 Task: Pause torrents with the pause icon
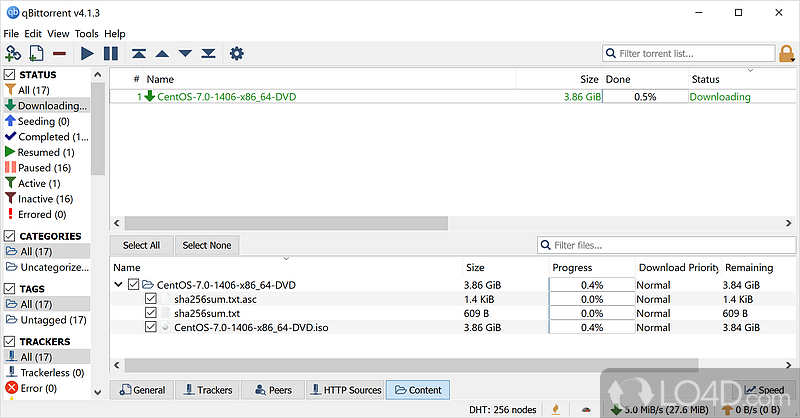[111, 53]
